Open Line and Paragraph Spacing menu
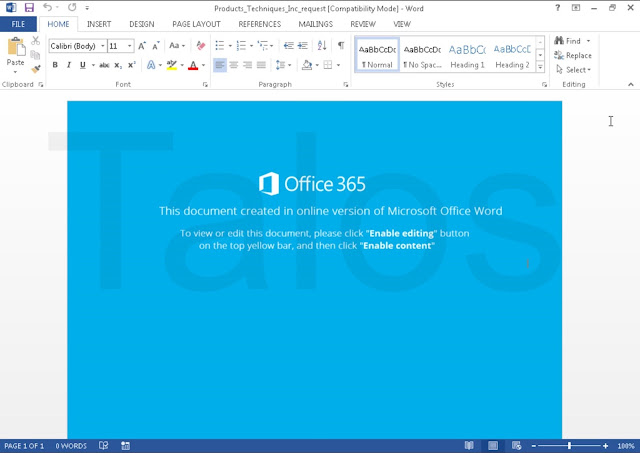The height and width of the screenshot is (453, 640). tap(283, 65)
